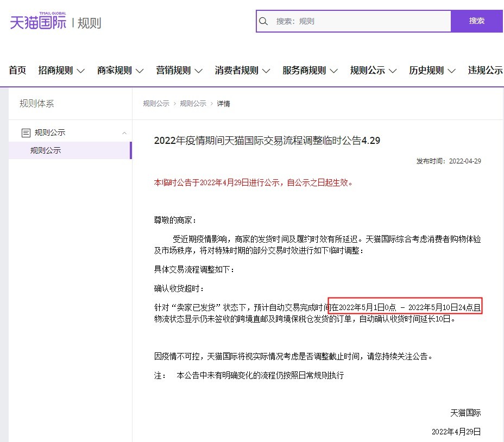Open the 营销规则 menu
504x442 pixels.
(179, 70)
